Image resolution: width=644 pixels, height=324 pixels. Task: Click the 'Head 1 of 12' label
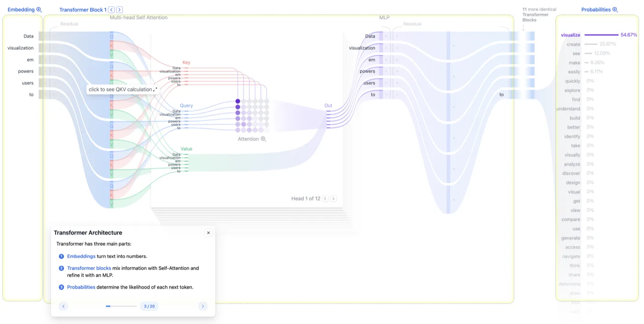306,199
